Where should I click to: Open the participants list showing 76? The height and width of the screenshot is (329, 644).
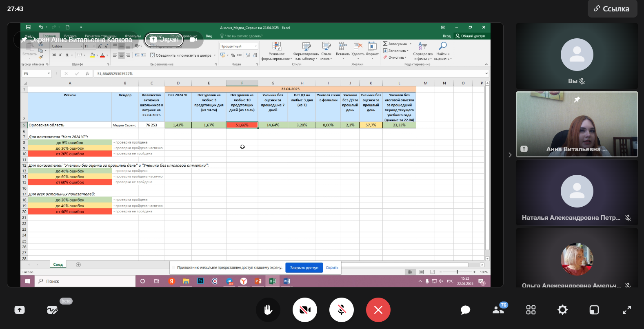tap(498, 310)
